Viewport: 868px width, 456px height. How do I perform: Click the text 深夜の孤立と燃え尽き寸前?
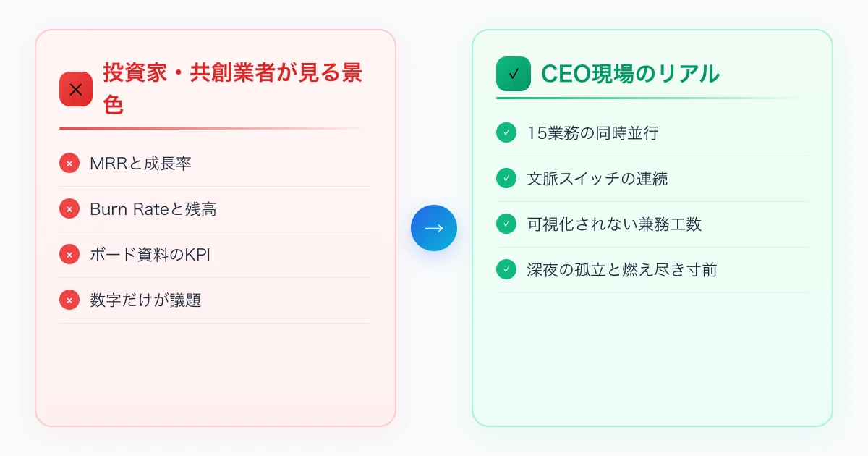[x=622, y=269]
